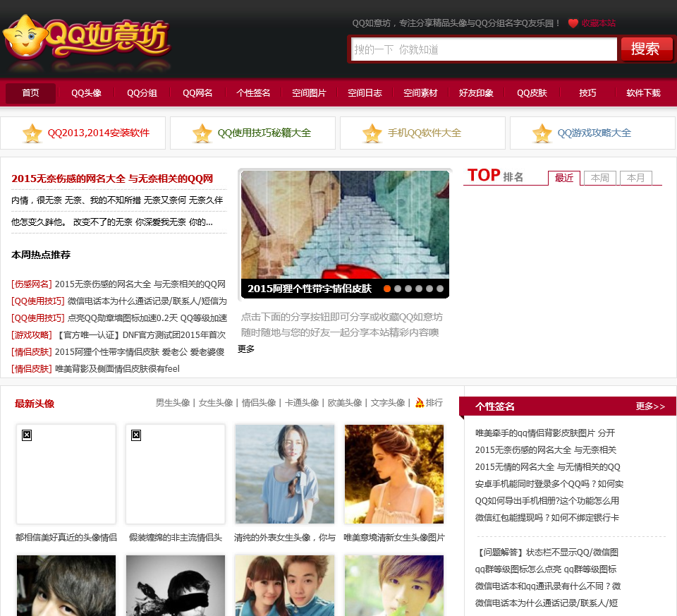This screenshot has width=677, height=616.
Task: Click 更多 link under slideshow
Action: coord(246,349)
